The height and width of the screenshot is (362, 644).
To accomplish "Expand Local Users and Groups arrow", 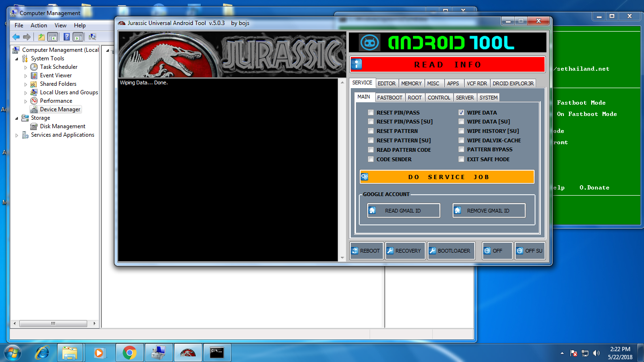I will [x=26, y=92].
